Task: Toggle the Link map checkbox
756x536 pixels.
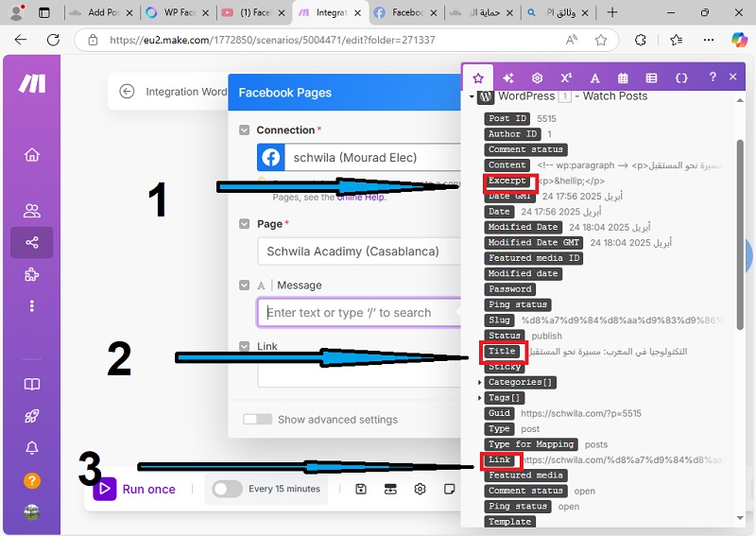Action: pyautogui.click(x=245, y=346)
